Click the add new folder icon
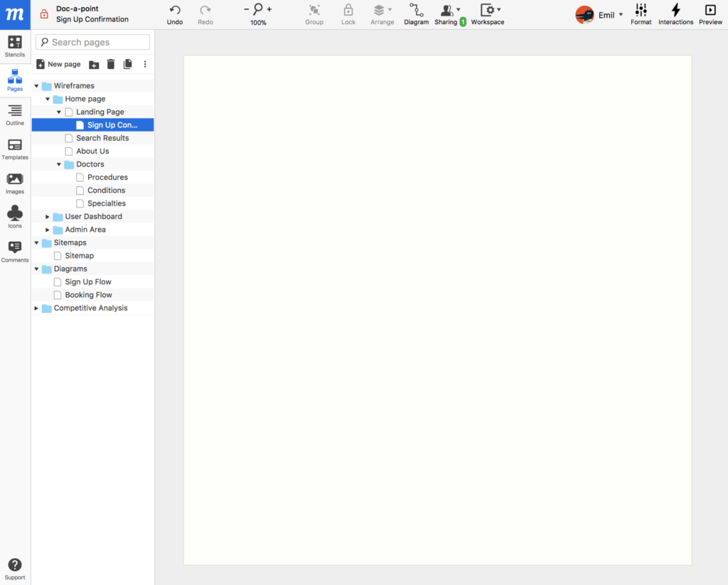The width and height of the screenshot is (728, 585). click(94, 64)
